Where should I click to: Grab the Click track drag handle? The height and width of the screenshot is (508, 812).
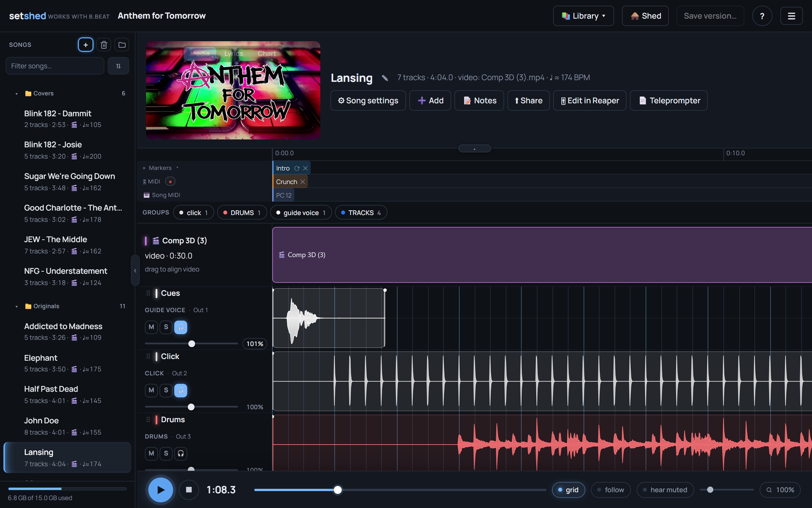pyautogui.click(x=148, y=356)
